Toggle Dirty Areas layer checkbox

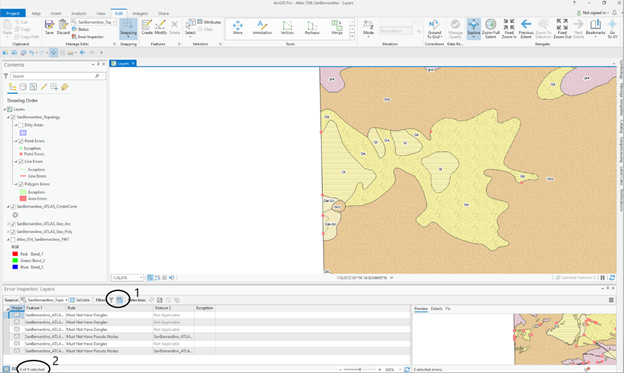coord(21,125)
